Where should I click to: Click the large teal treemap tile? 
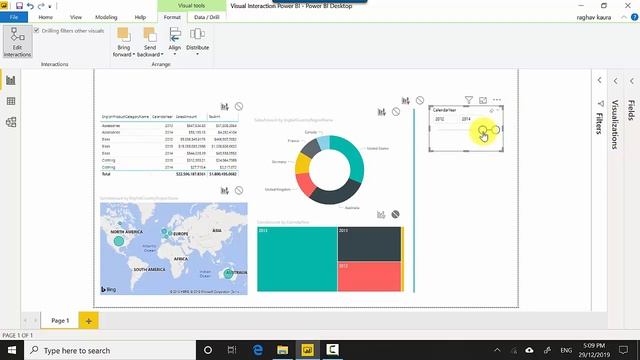297,259
